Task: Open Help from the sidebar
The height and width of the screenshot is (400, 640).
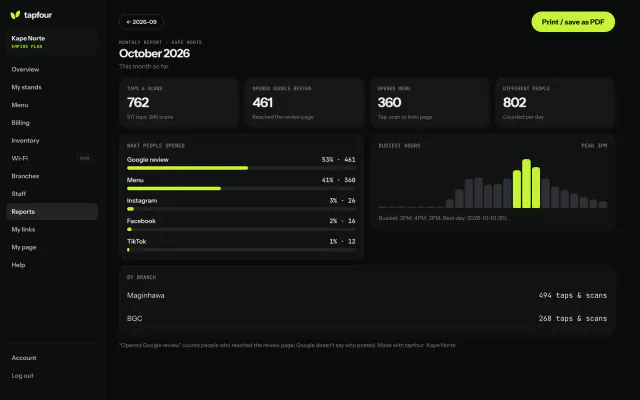Action: (52, 265)
